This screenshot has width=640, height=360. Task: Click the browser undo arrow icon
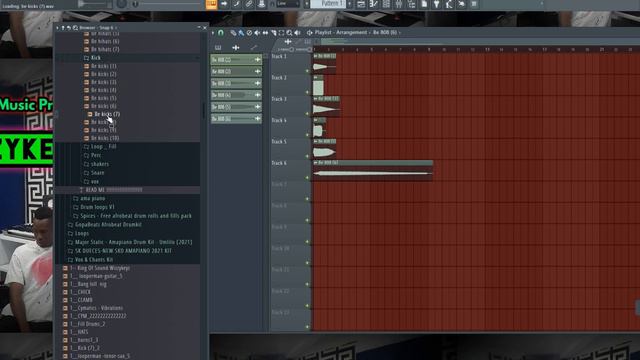[69, 28]
